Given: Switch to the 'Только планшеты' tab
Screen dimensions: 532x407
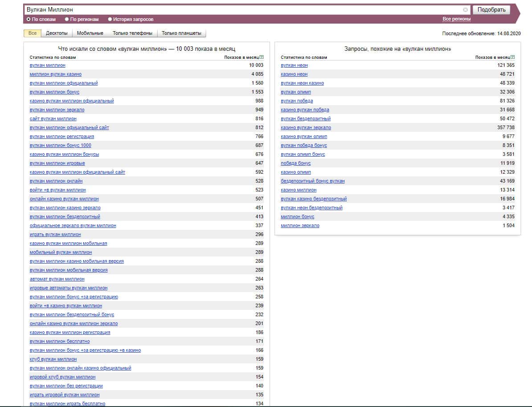Looking at the screenshot, I should (181, 33).
